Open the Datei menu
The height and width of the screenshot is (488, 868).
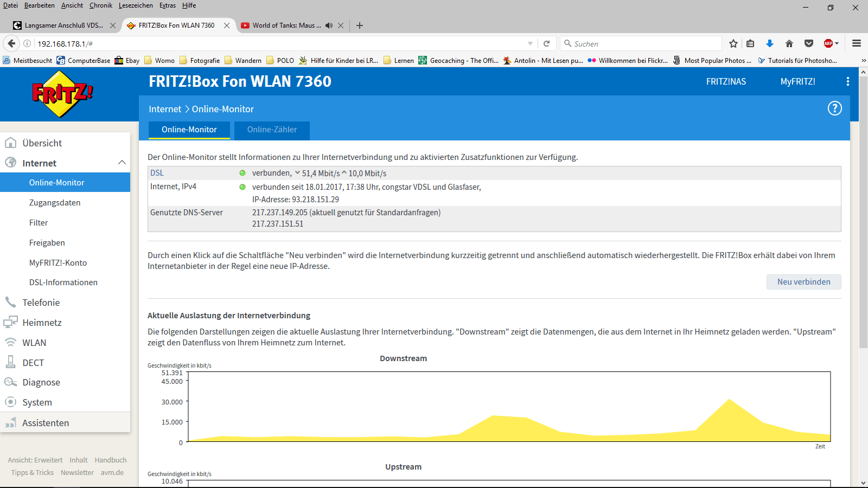click(x=10, y=5)
